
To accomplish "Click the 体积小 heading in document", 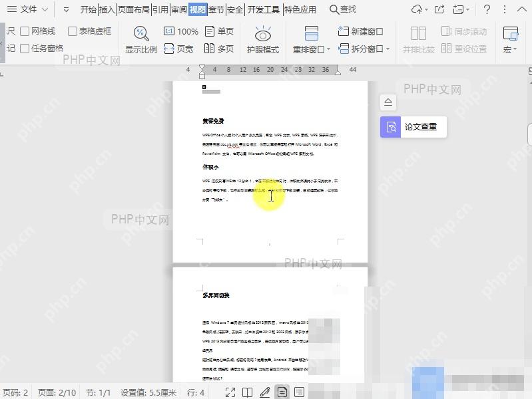I will tap(210, 167).
